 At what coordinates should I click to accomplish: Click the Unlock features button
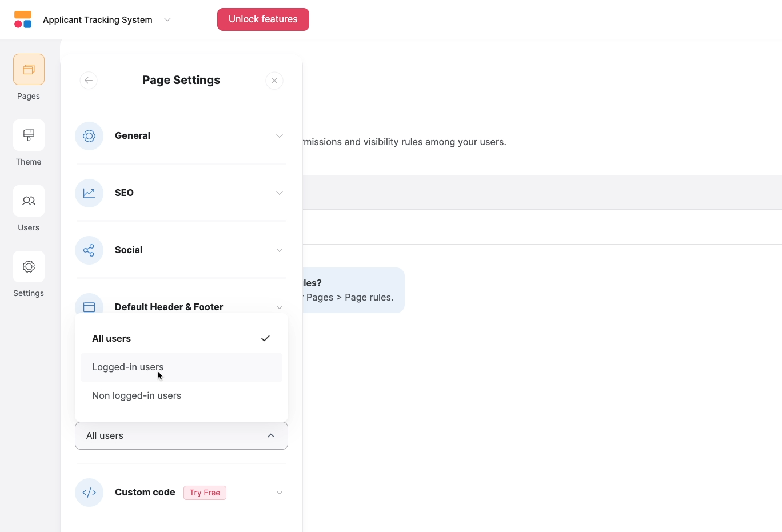pyautogui.click(x=263, y=19)
